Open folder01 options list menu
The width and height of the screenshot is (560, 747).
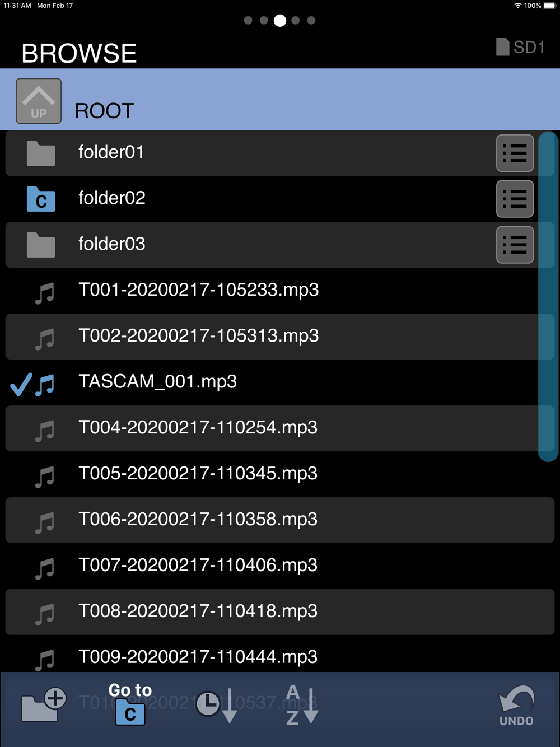(x=515, y=153)
